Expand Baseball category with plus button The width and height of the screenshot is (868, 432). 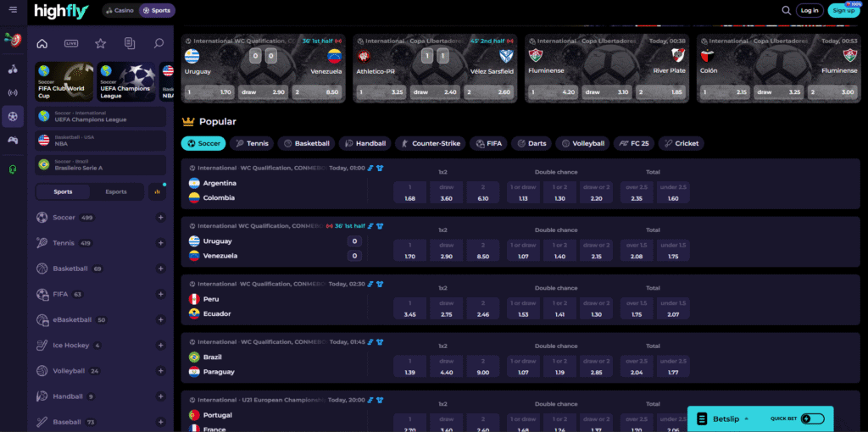coord(161,422)
